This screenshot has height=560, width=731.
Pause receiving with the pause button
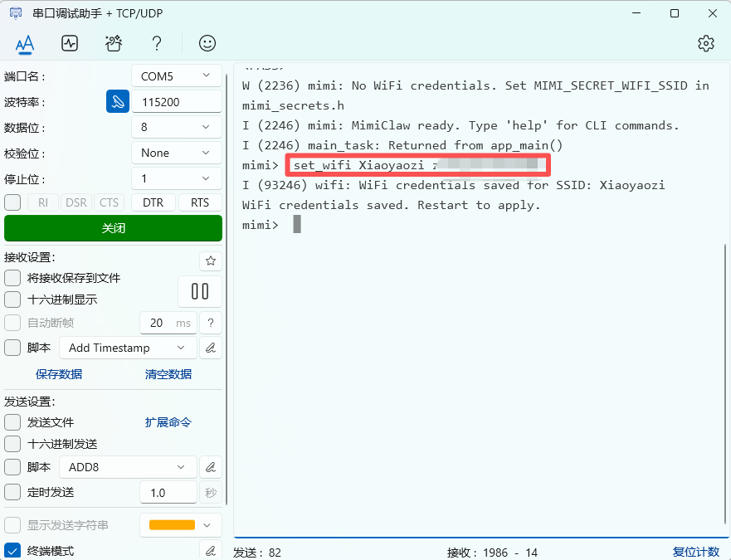point(200,291)
